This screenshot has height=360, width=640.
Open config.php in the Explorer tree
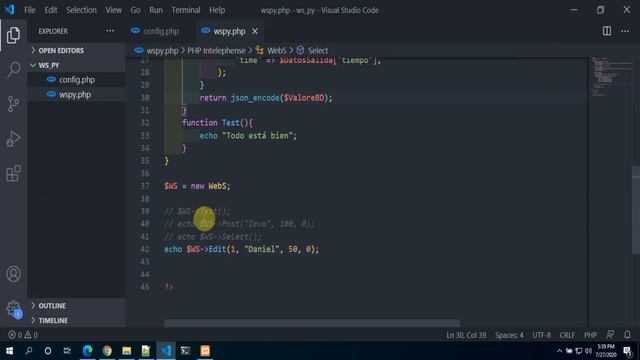click(77, 80)
